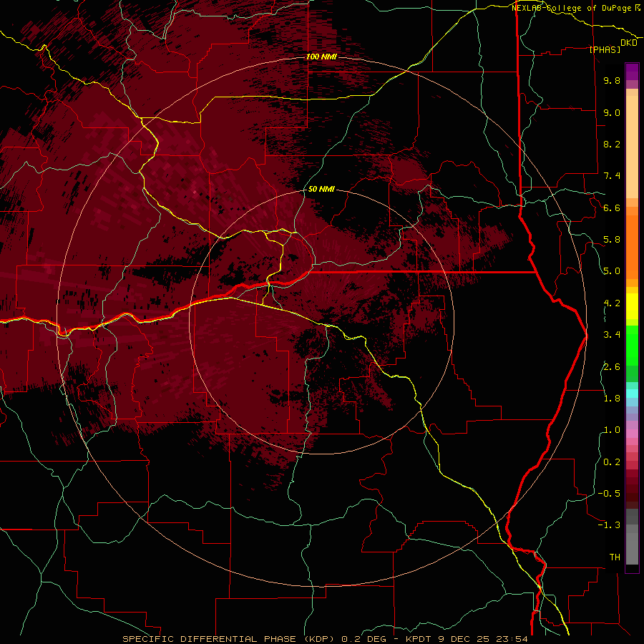Select the 0.2 scale value
Viewport: 644px width, 644px height.
[612, 462]
